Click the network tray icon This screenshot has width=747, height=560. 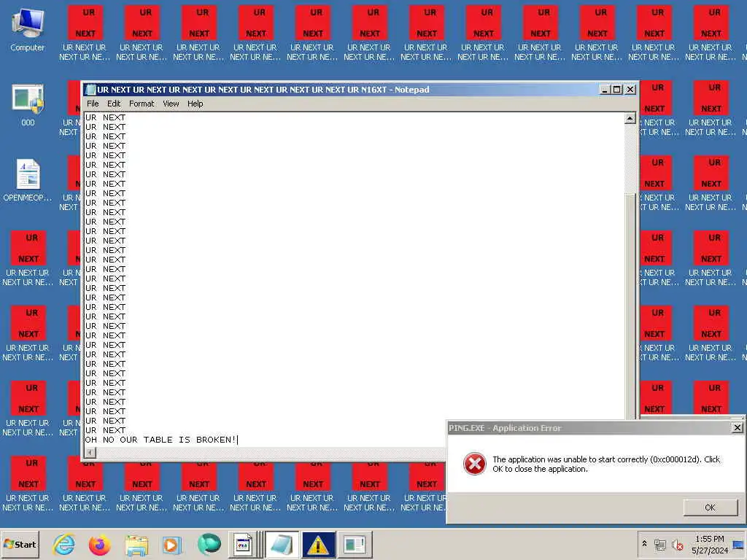point(659,544)
